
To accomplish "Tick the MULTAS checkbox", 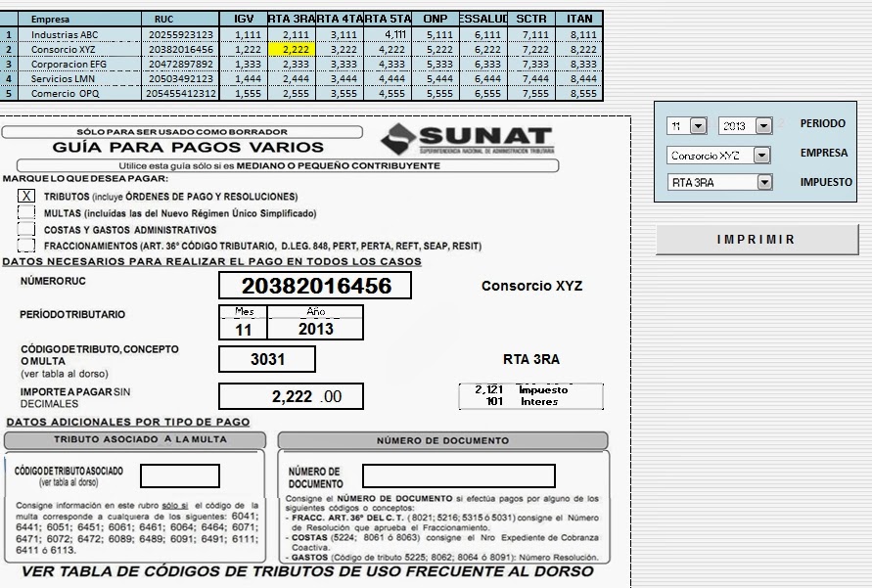I will [26, 212].
